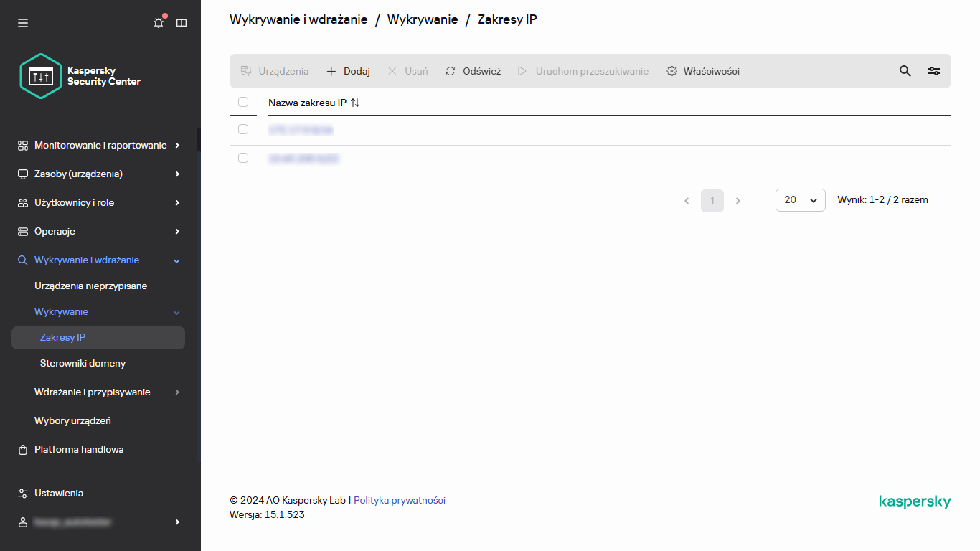Open the notifications bell with red badge

(158, 22)
